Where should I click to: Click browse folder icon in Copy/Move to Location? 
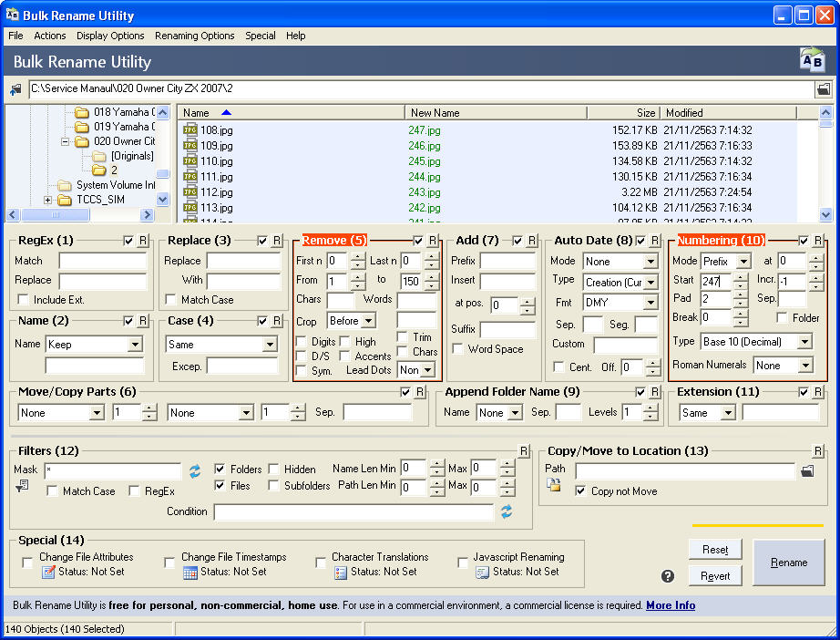coord(806,471)
